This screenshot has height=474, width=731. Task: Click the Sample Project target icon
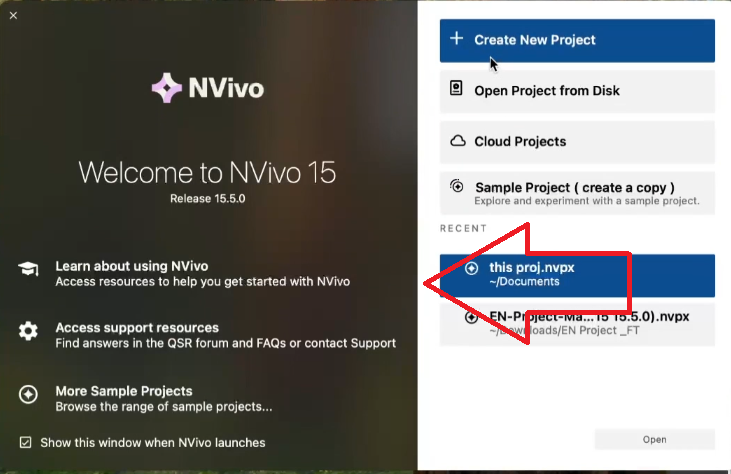point(457,186)
